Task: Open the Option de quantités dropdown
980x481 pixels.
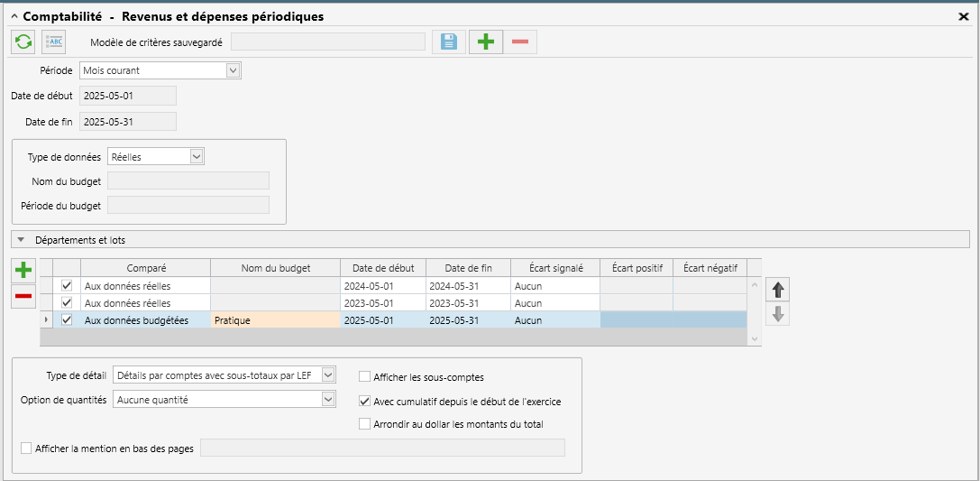Action: coord(328,399)
